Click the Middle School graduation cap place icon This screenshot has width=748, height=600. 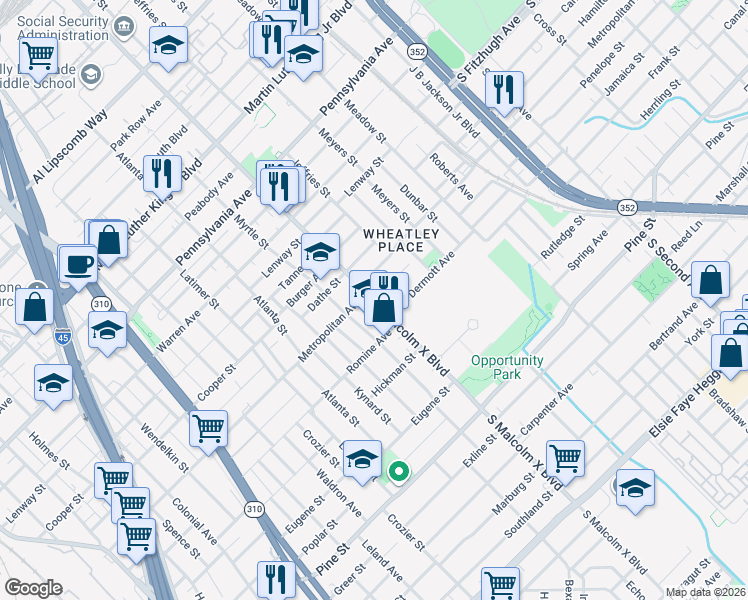coord(91,74)
